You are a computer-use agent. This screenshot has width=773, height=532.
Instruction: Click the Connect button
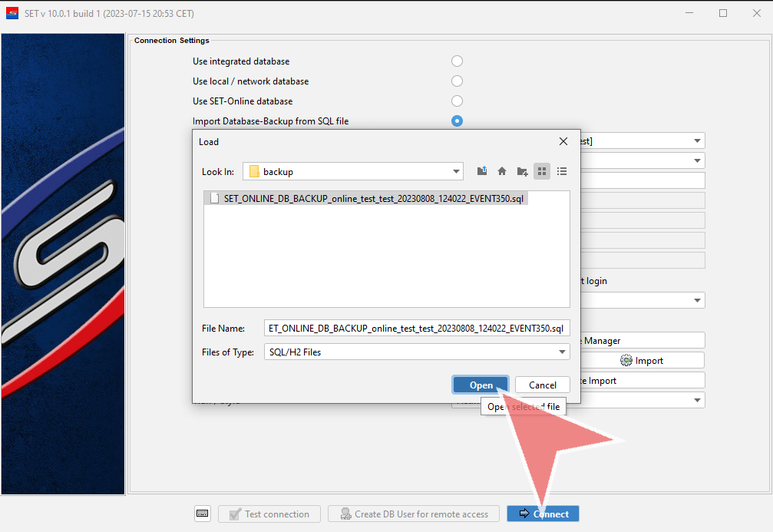543,514
